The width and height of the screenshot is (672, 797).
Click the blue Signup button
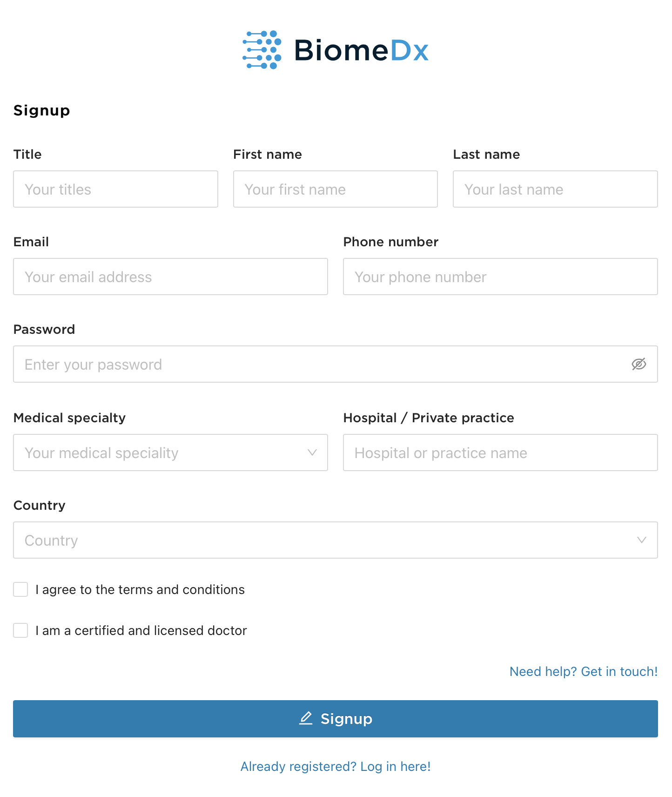coord(336,719)
